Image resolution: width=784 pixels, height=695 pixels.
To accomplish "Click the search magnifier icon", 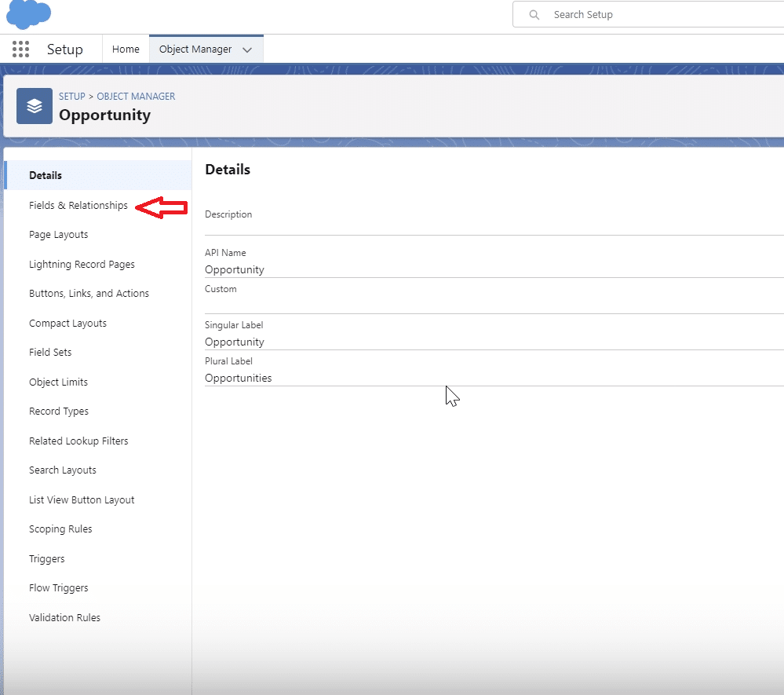I will [x=534, y=15].
